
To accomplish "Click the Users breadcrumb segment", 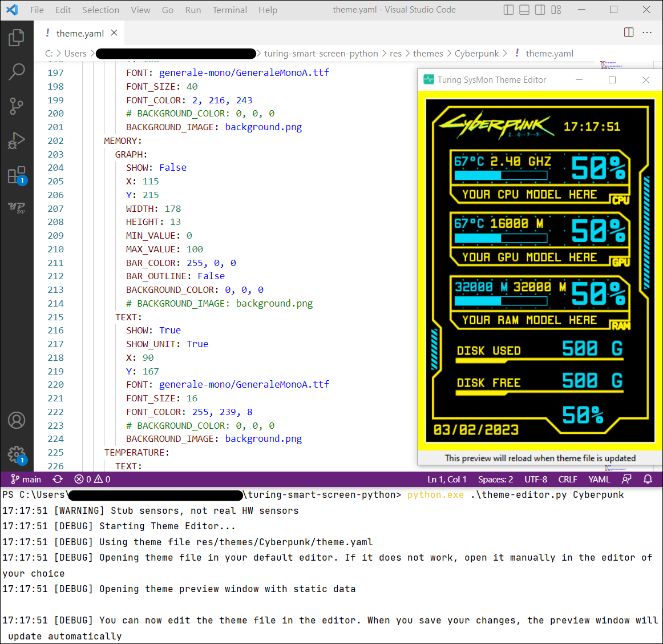I will 75,53.
